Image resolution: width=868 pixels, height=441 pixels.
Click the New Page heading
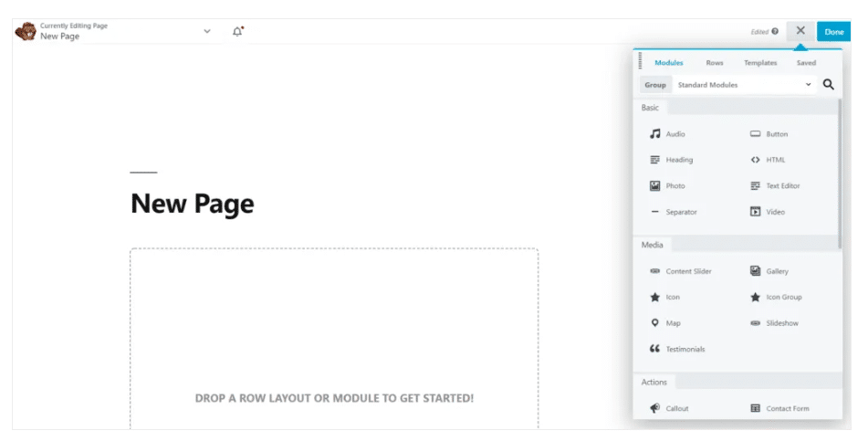192,204
